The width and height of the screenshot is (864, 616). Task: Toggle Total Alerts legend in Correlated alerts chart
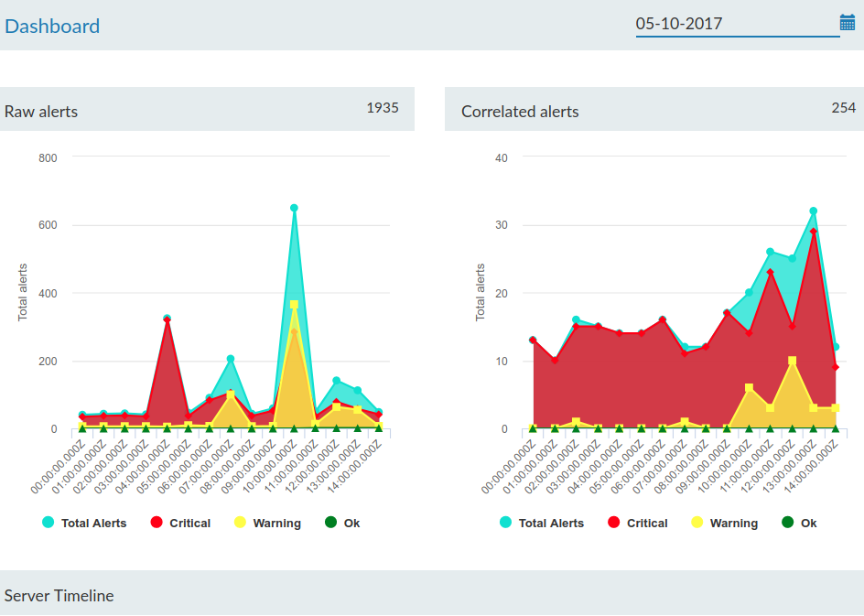click(542, 523)
